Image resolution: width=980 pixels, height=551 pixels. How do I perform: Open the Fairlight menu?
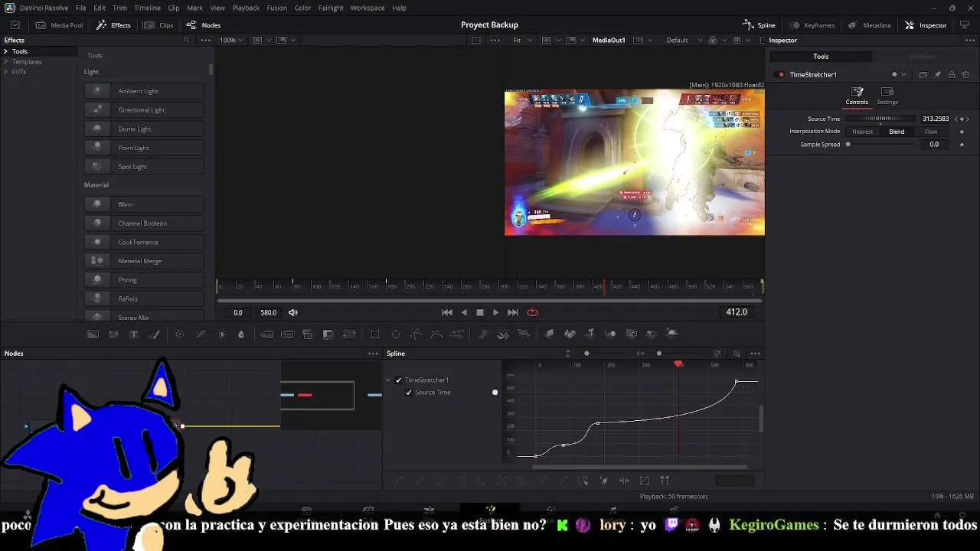click(x=331, y=8)
